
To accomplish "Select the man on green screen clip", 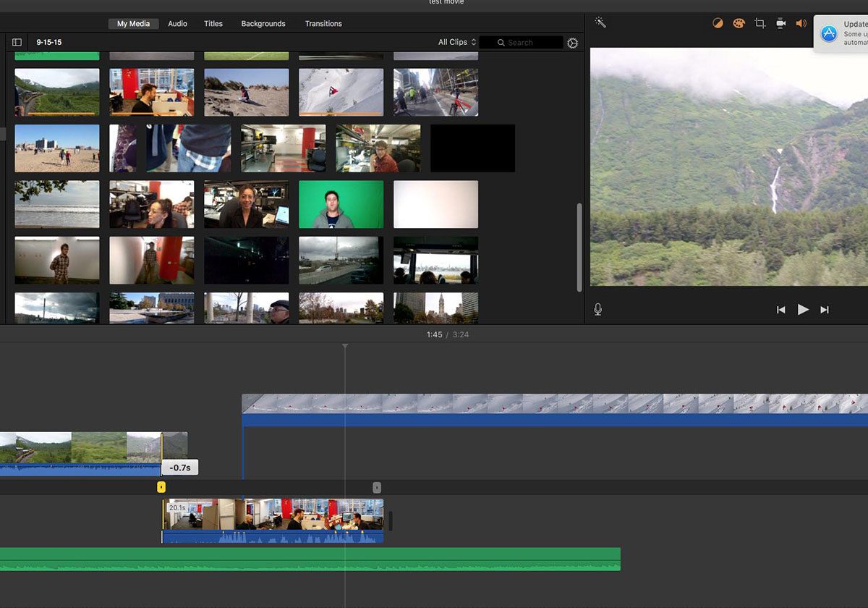I will (x=341, y=205).
